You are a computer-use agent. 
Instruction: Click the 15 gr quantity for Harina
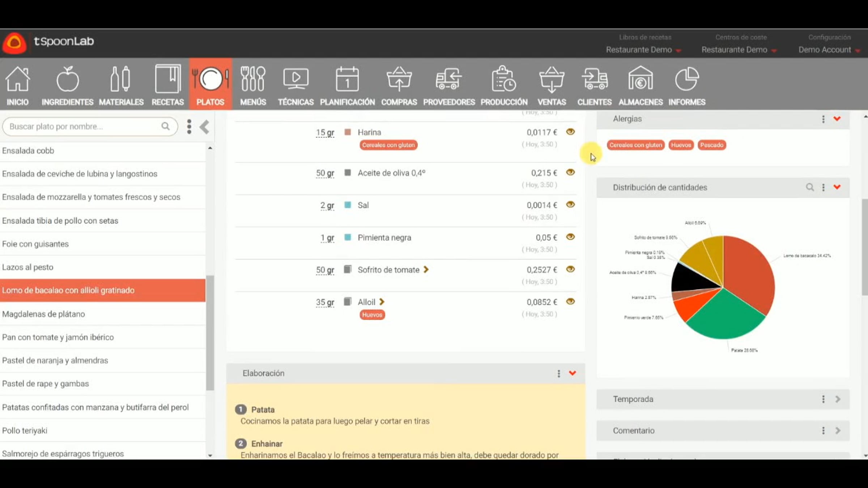[325, 133]
